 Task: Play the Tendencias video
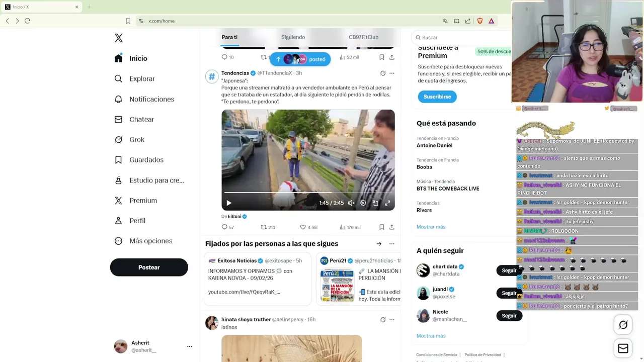[x=228, y=203]
